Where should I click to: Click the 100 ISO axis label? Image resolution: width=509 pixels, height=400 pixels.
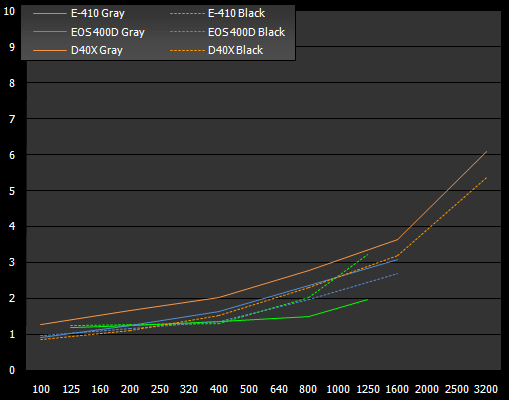coord(41,389)
